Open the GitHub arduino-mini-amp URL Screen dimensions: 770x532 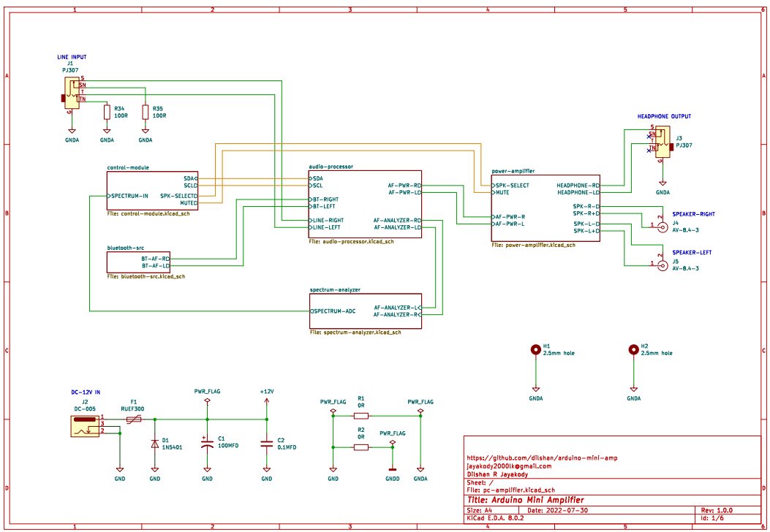coord(542,457)
